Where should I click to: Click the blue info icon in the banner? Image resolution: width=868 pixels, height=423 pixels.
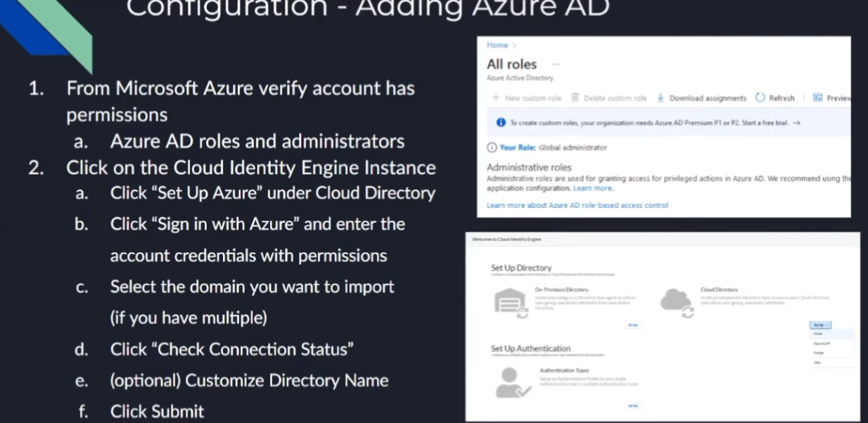click(501, 123)
